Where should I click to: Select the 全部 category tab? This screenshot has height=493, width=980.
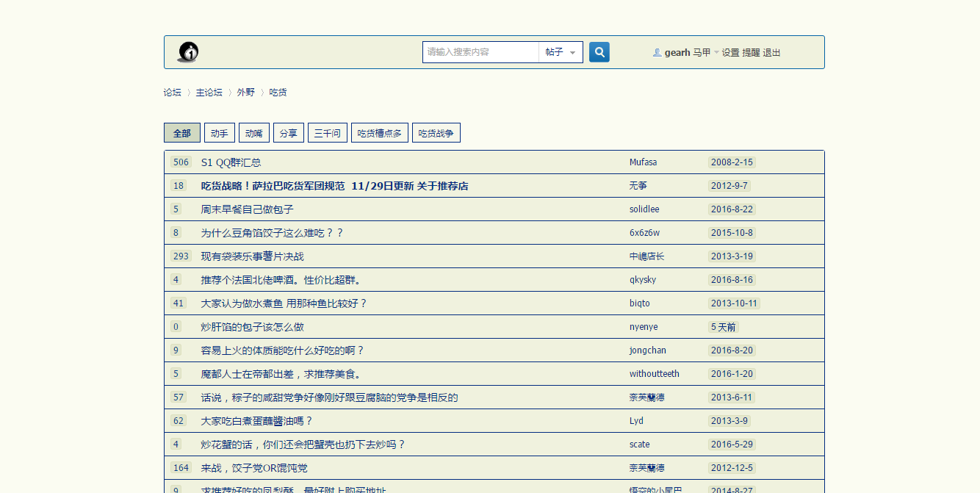(x=181, y=133)
